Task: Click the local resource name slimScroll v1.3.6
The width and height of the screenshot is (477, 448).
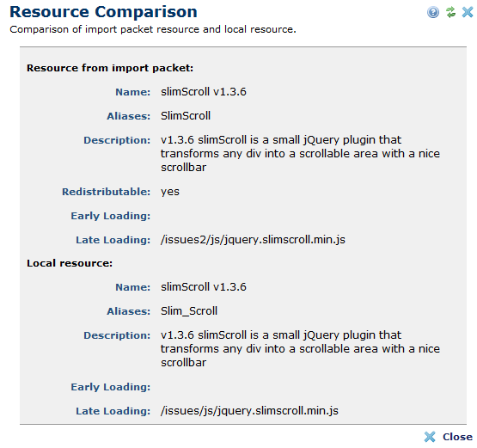Action: pos(204,286)
